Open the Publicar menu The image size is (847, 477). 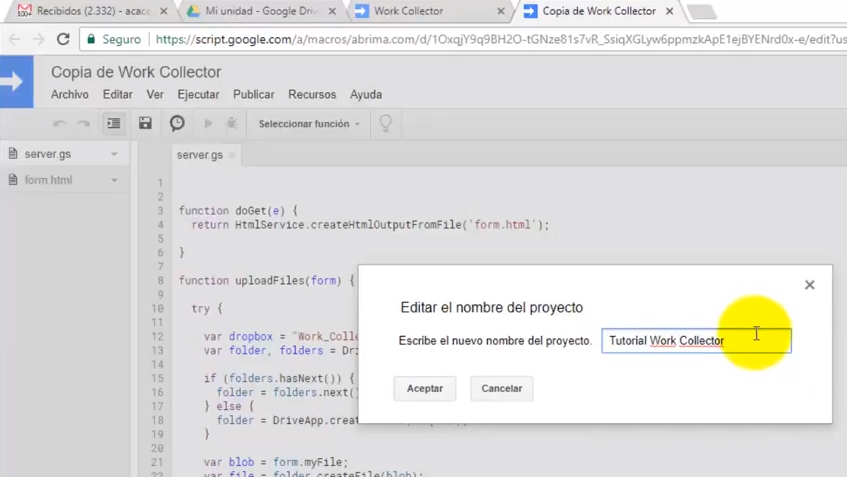pos(254,95)
